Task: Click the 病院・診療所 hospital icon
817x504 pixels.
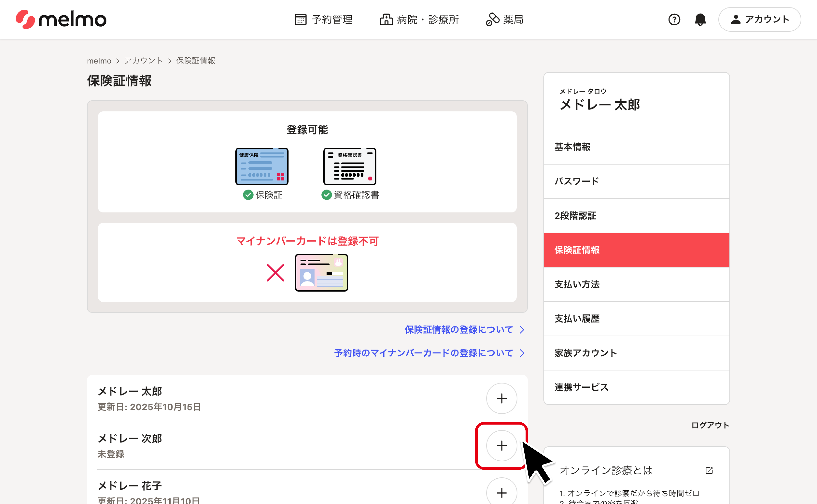Action: coord(386,19)
